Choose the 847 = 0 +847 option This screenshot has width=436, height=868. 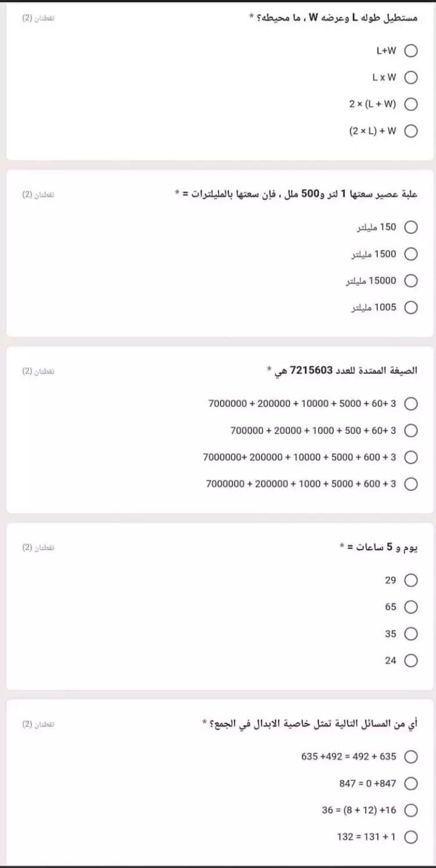[x=410, y=784]
